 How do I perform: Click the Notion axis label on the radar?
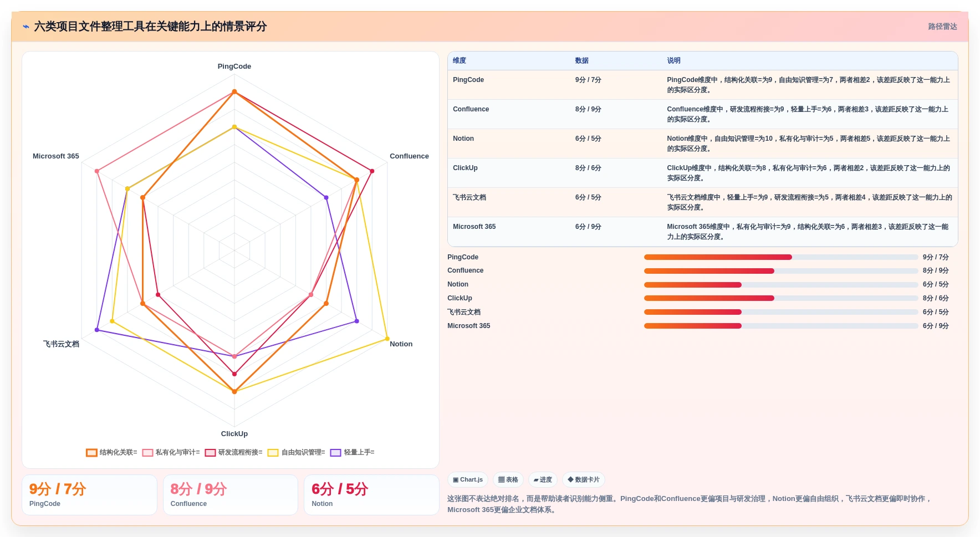coord(401,344)
